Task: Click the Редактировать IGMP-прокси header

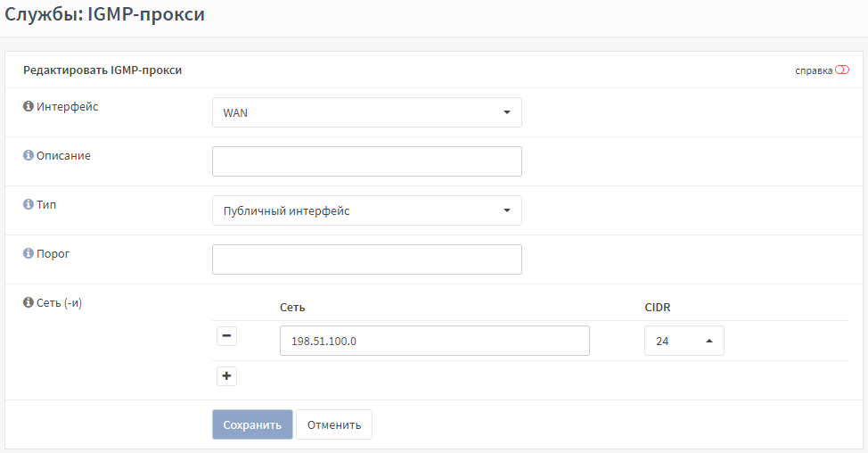Action: 102,70
